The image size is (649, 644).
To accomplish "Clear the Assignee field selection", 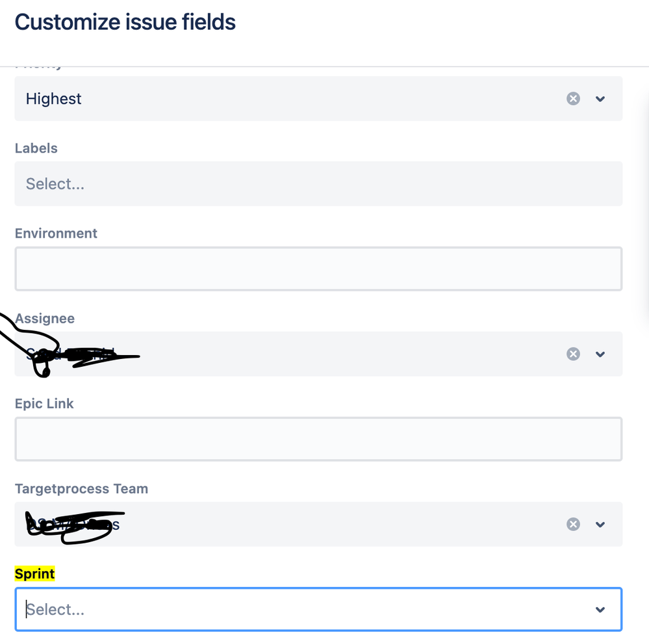I will coord(573,354).
